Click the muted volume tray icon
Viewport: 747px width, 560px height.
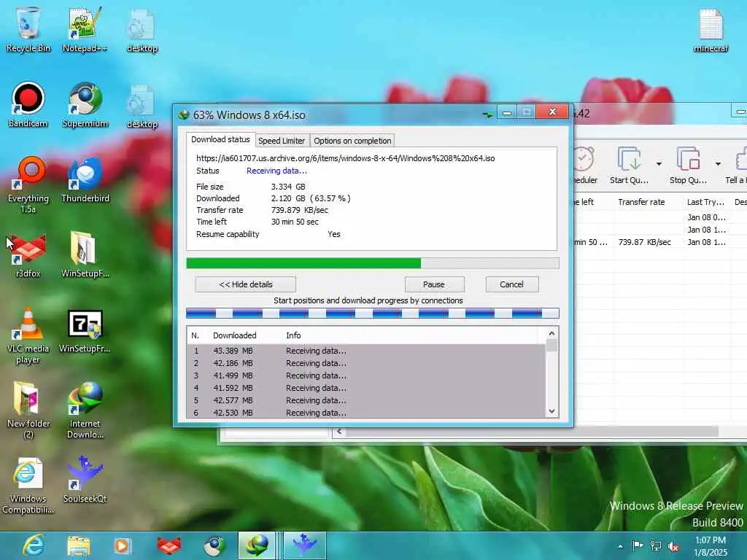[x=673, y=546]
